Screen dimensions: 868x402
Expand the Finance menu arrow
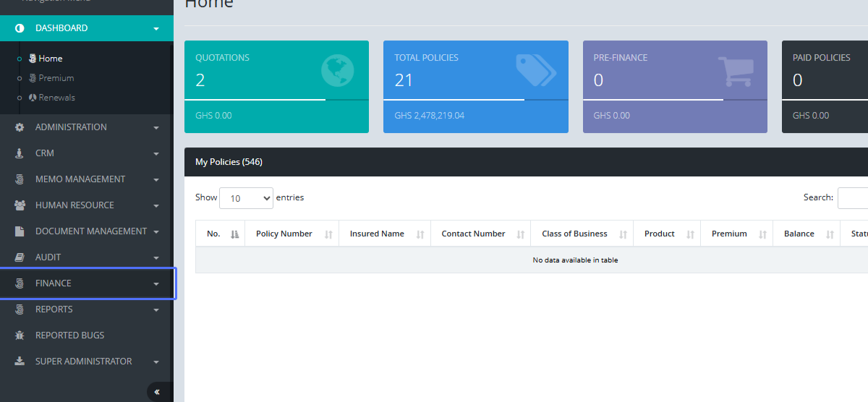156,284
